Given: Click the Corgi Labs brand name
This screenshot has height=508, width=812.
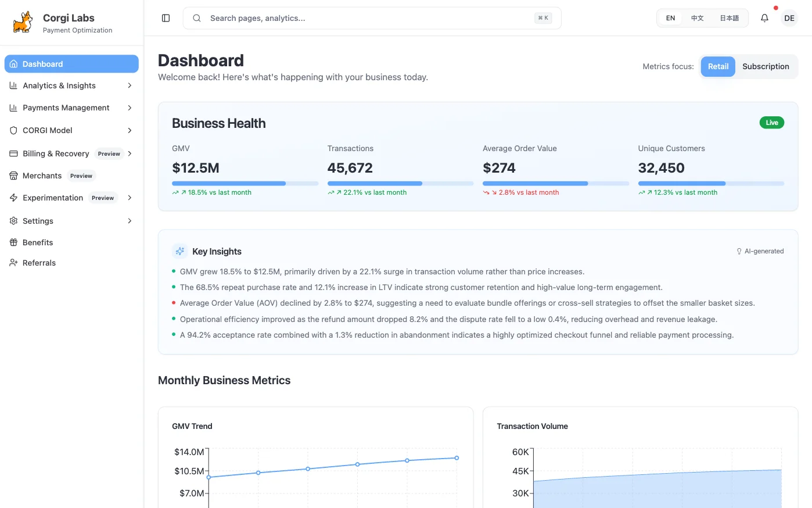Looking at the screenshot, I should pos(69,18).
